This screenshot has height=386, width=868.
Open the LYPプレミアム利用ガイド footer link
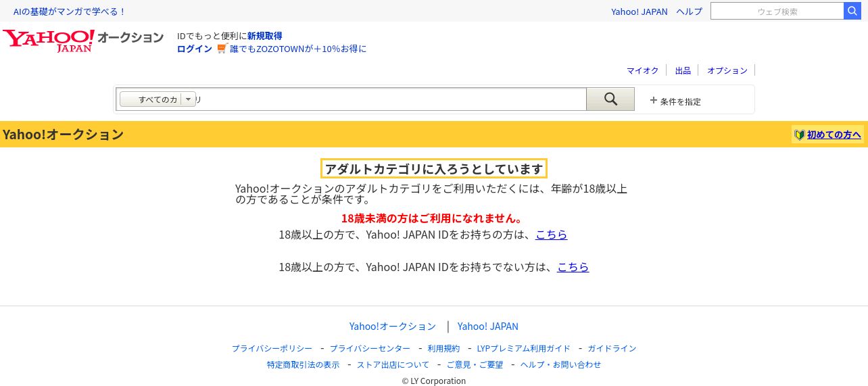(524, 348)
